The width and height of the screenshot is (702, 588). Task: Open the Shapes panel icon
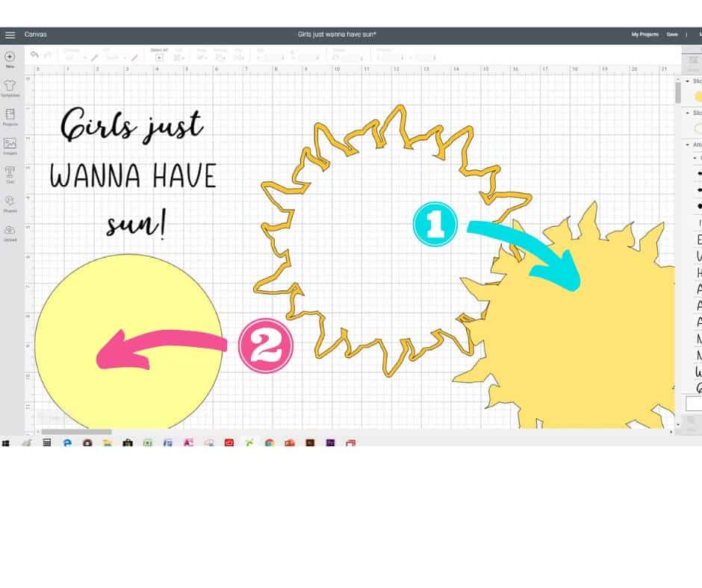point(10,201)
